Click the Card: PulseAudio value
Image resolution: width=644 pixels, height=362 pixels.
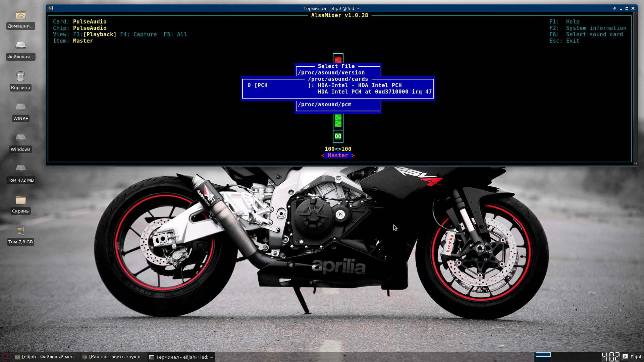pos(90,22)
